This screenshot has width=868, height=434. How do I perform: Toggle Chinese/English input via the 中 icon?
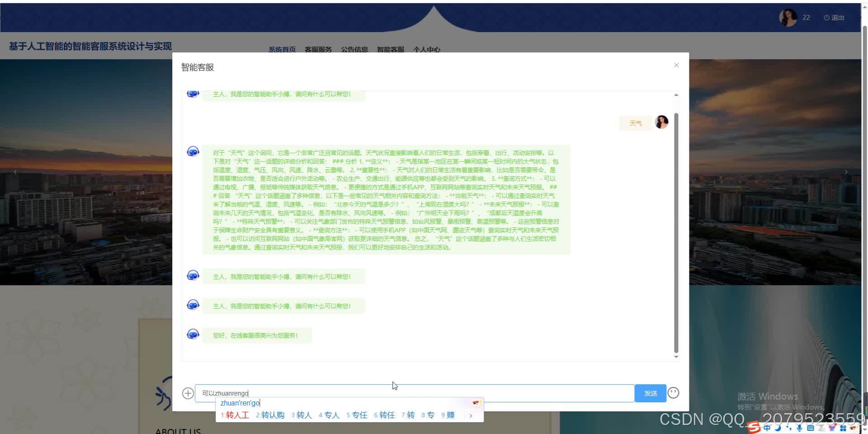767,428
